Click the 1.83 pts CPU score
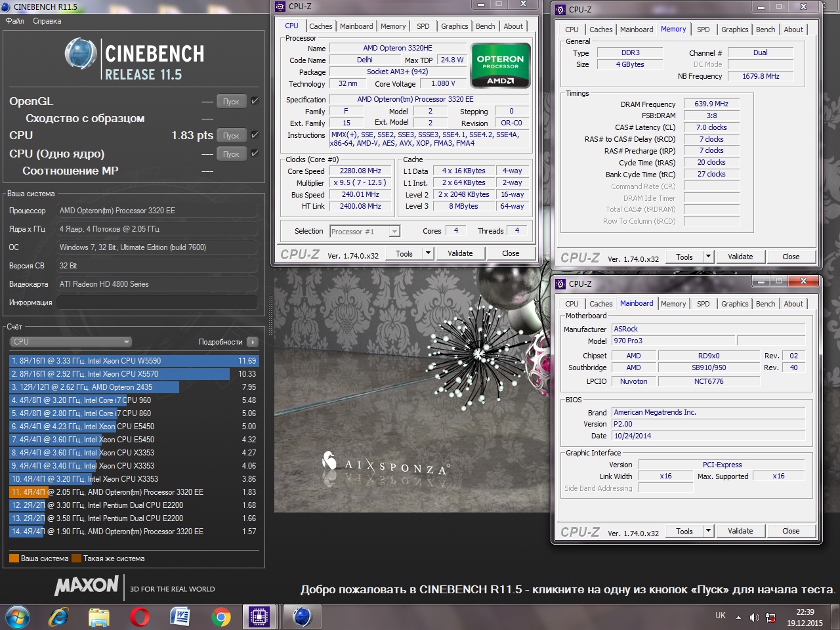The height and width of the screenshot is (630, 840). (192, 135)
